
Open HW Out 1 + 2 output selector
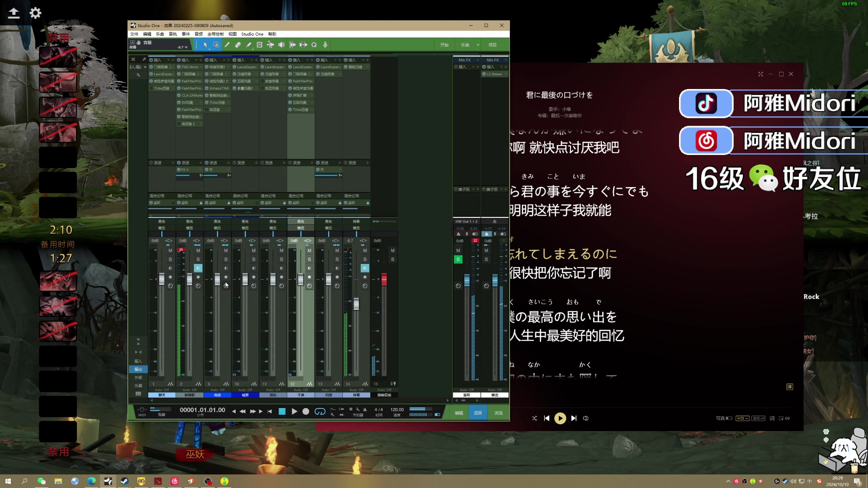466,221
